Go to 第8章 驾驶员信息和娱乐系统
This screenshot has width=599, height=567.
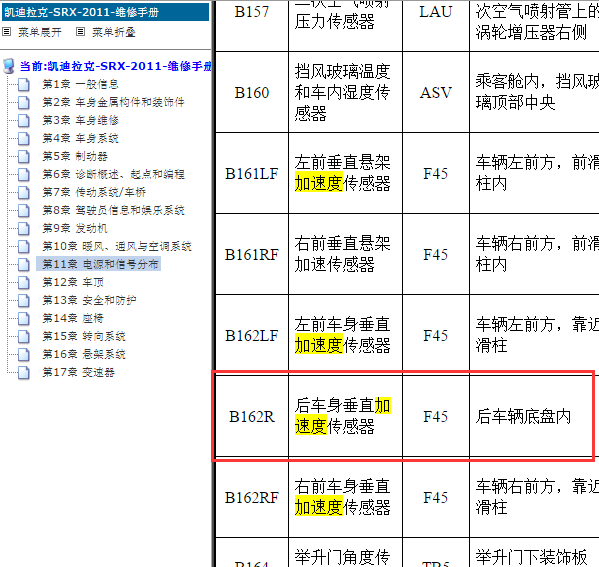click(113, 210)
